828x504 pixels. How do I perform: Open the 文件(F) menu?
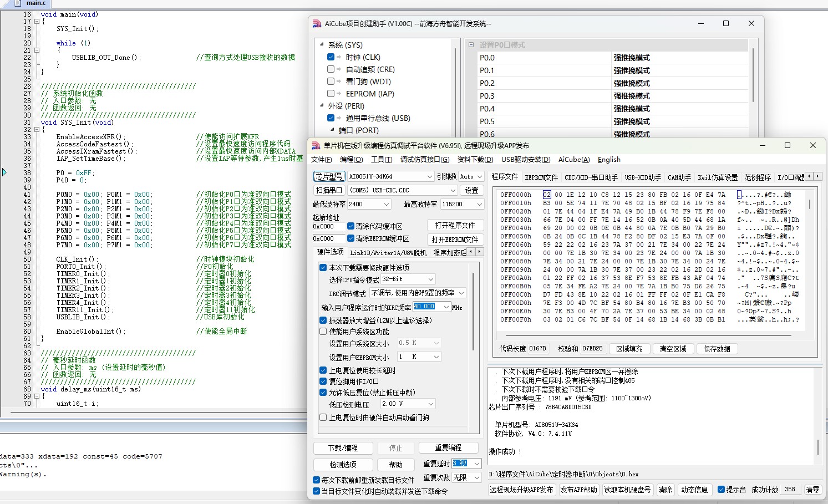click(x=322, y=160)
